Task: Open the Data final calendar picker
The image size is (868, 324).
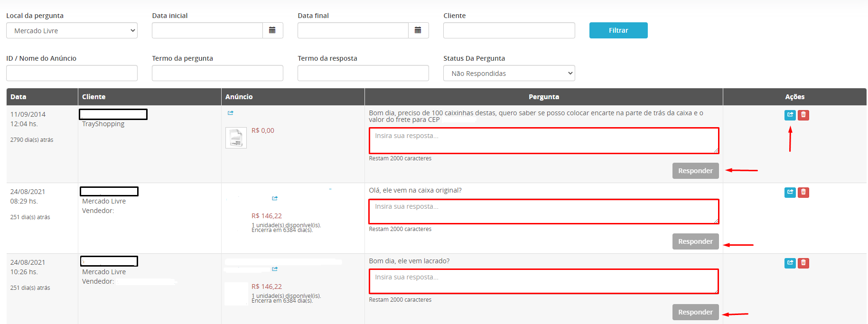Action: [x=418, y=30]
